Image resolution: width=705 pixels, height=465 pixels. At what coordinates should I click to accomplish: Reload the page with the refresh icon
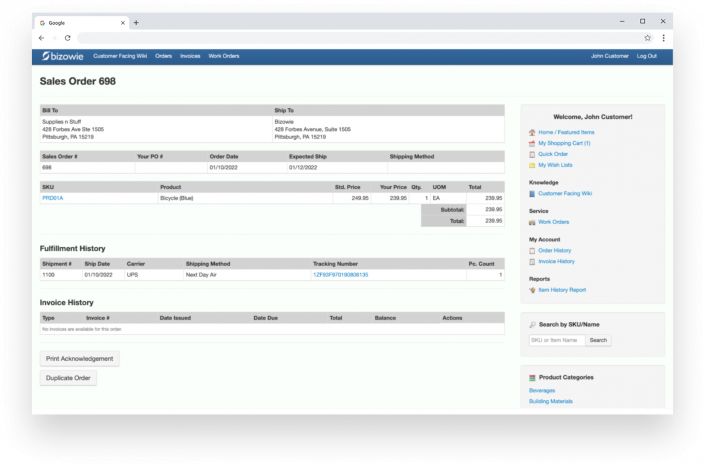point(67,38)
